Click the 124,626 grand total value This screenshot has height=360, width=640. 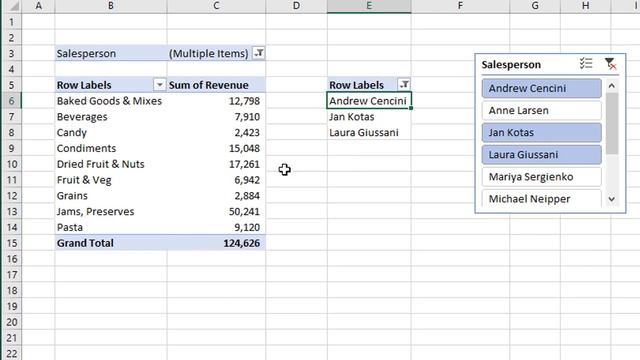click(216, 243)
